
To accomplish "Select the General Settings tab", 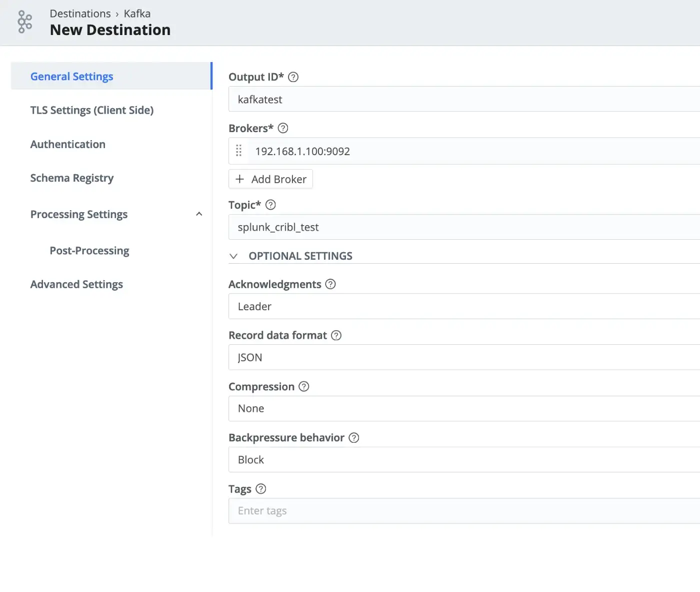I will (111, 76).
